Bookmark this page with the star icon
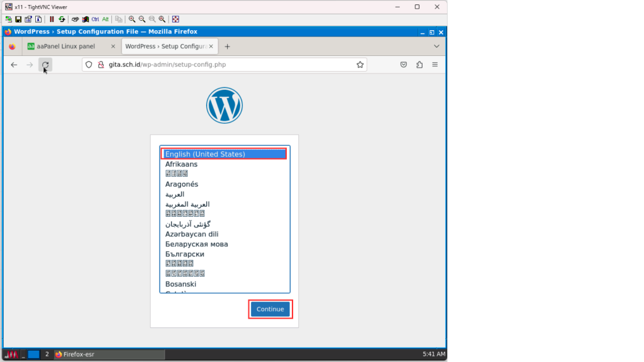 360,65
